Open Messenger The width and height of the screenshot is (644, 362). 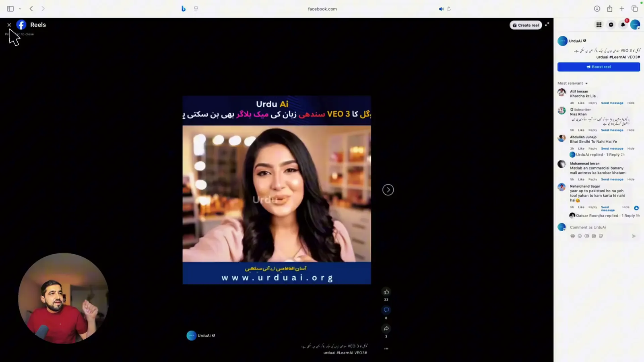(x=611, y=25)
